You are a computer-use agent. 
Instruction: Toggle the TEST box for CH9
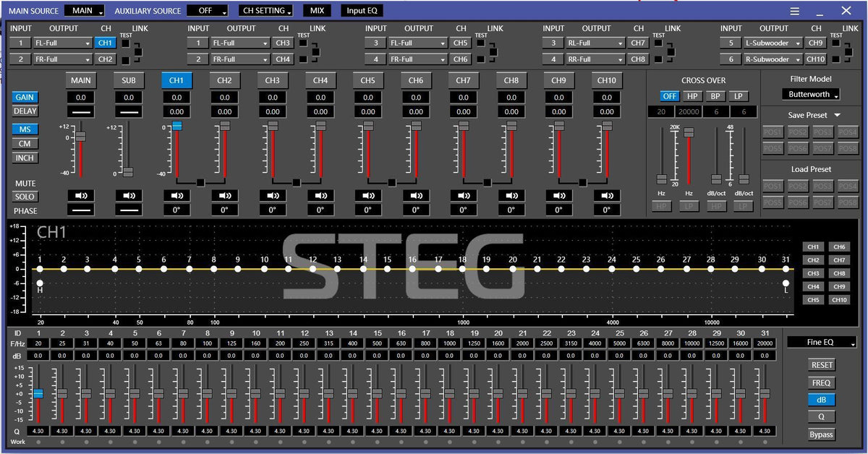tap(835, 43)
